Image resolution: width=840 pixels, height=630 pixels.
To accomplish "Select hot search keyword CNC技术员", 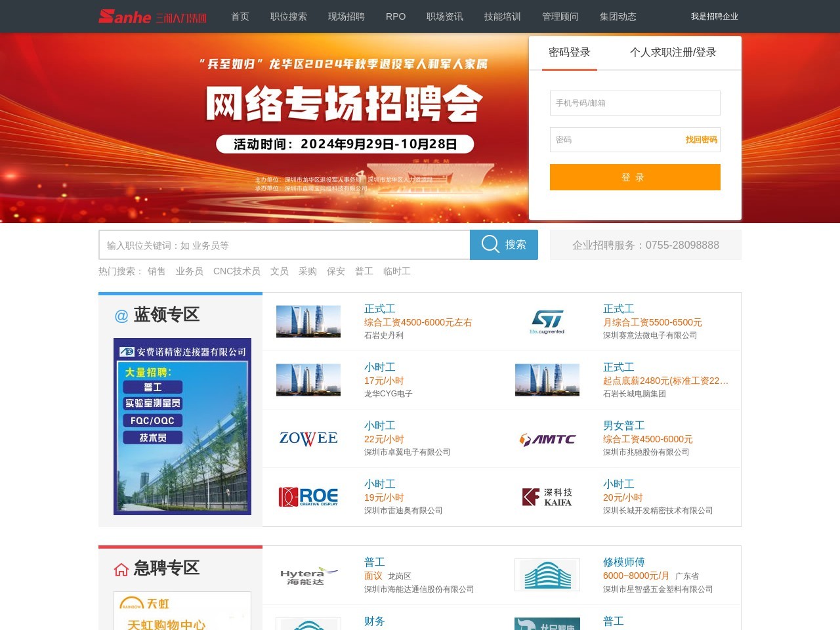I will tap(236, 271).
